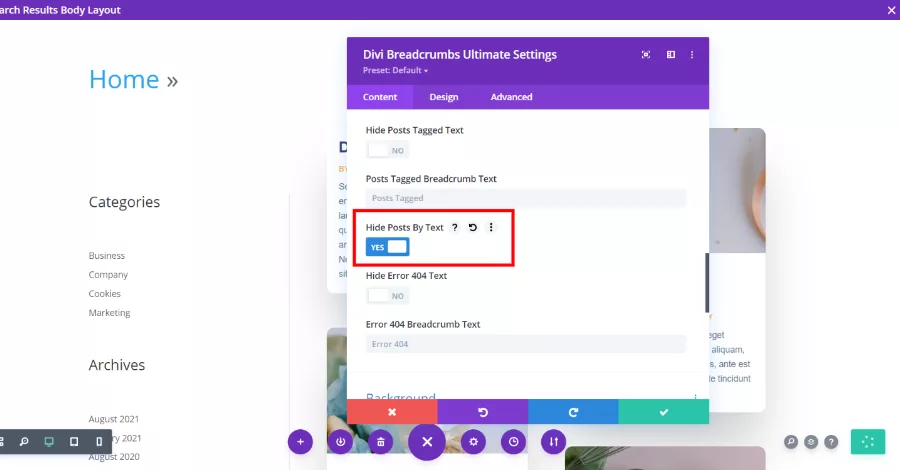The width and height of the screenshot is (900, 470).
Task: Open the August 2021 archive link
Action: point(114,419)
